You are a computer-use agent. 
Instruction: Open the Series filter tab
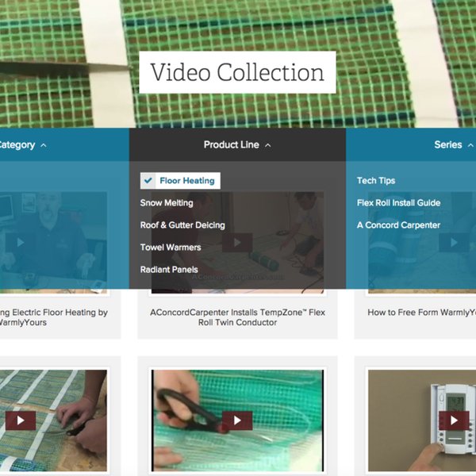(411, 145)
